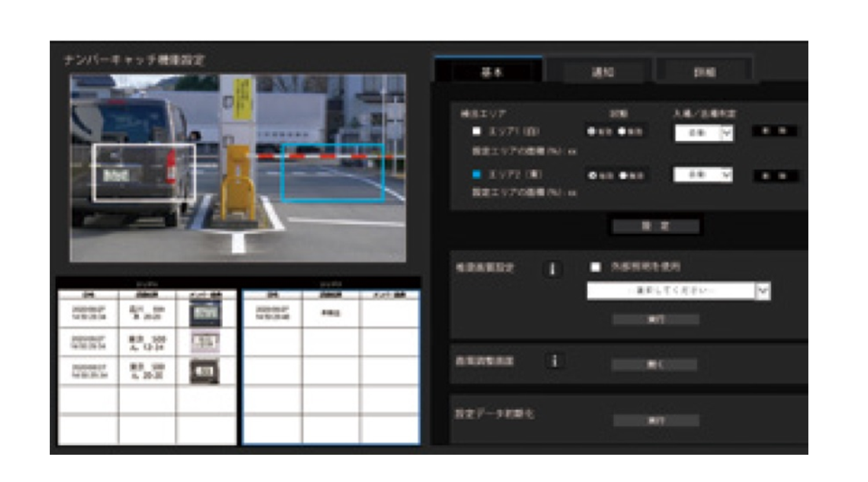This screenshot has height=482, width=868.
Task: Click the execute button for settings data initialization
Action: [656, 421]
